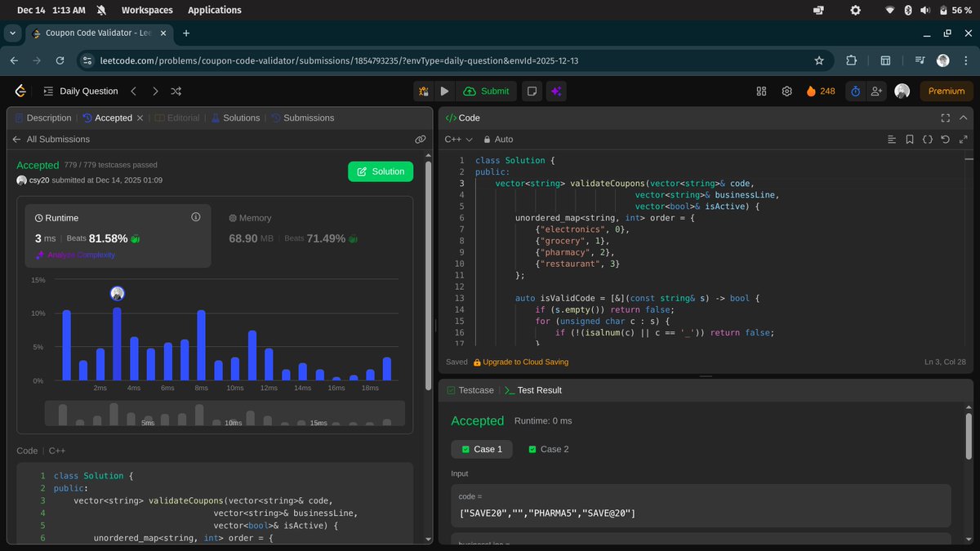
Task: Open the layout grid icon
Action: [x=761, y=91]
